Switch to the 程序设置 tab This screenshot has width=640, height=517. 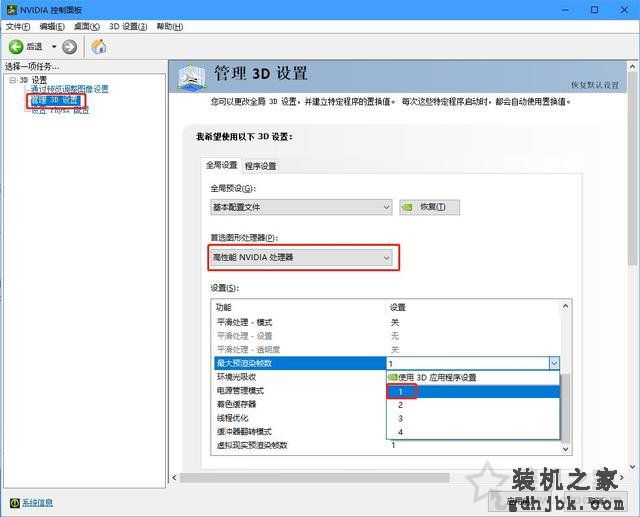(260, 166)
